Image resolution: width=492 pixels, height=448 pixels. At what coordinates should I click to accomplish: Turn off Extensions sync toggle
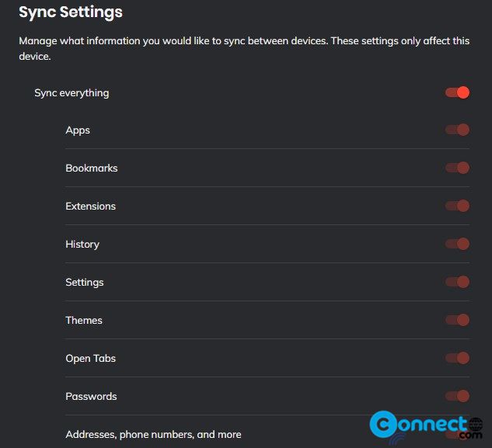click(457, 206)
